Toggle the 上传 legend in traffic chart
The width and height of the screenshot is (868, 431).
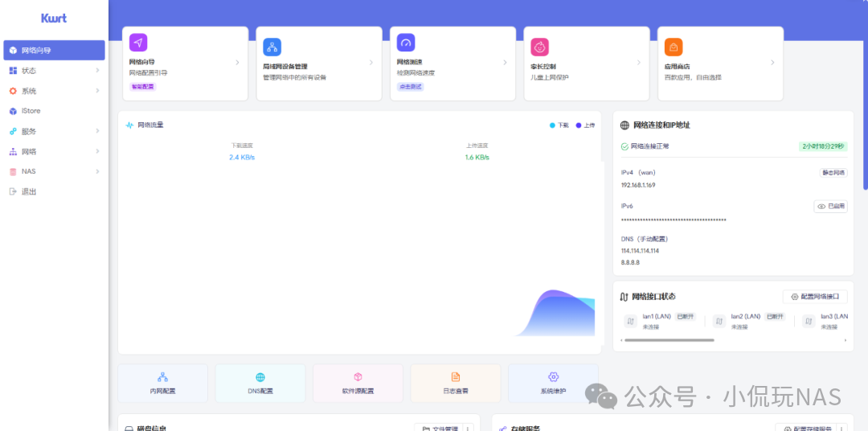click(x=585, y=125)
